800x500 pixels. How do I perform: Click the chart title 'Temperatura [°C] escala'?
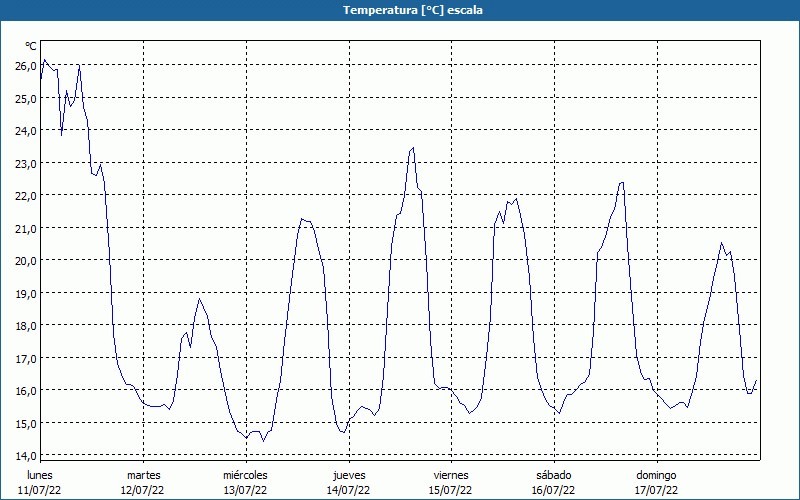[413, 10]
